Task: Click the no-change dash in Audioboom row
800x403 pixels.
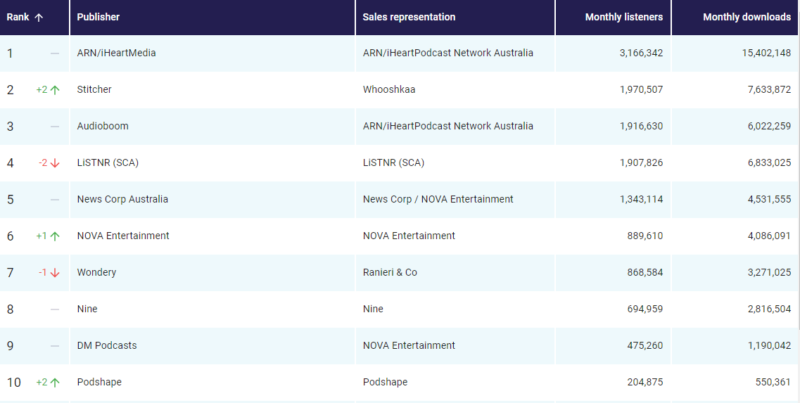Action: (54, 126)
